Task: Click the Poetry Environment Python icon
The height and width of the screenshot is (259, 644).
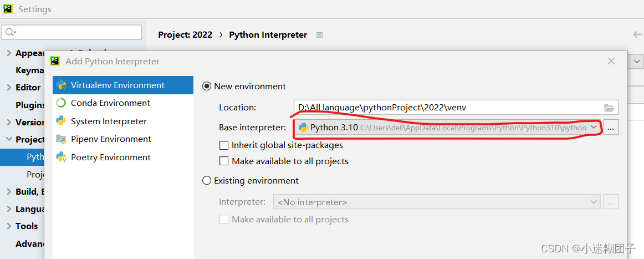Action: [x=62, y=157]
